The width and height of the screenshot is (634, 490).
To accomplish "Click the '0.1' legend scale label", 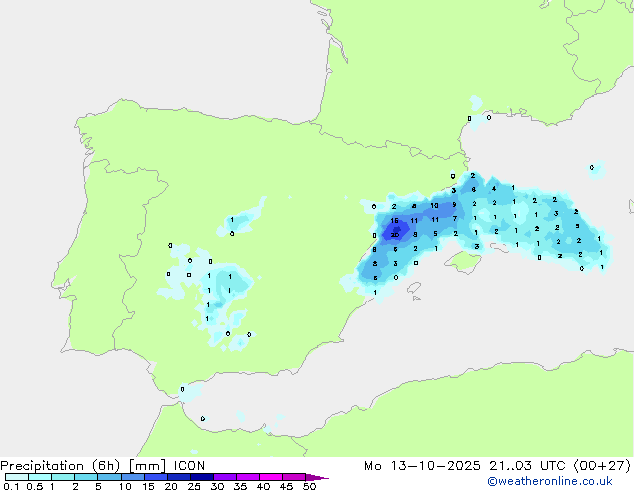I will (11, 486).
